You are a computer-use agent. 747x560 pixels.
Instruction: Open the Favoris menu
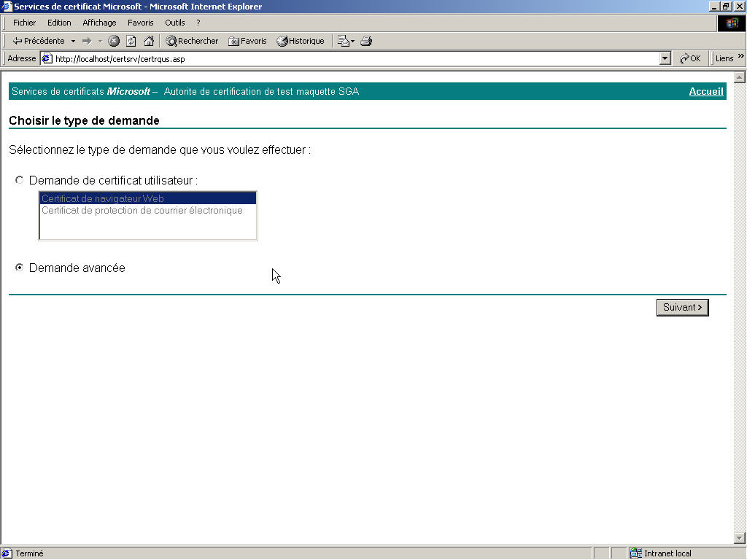pos(141,23)
